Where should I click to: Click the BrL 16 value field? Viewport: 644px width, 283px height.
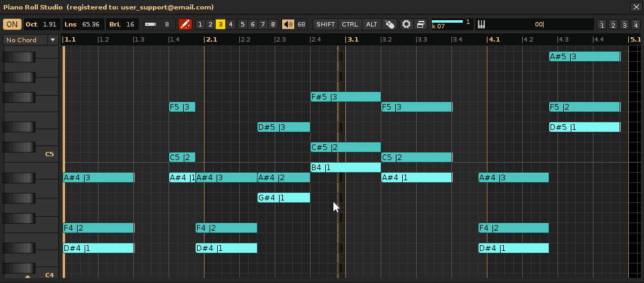click(x=122, y=25)
